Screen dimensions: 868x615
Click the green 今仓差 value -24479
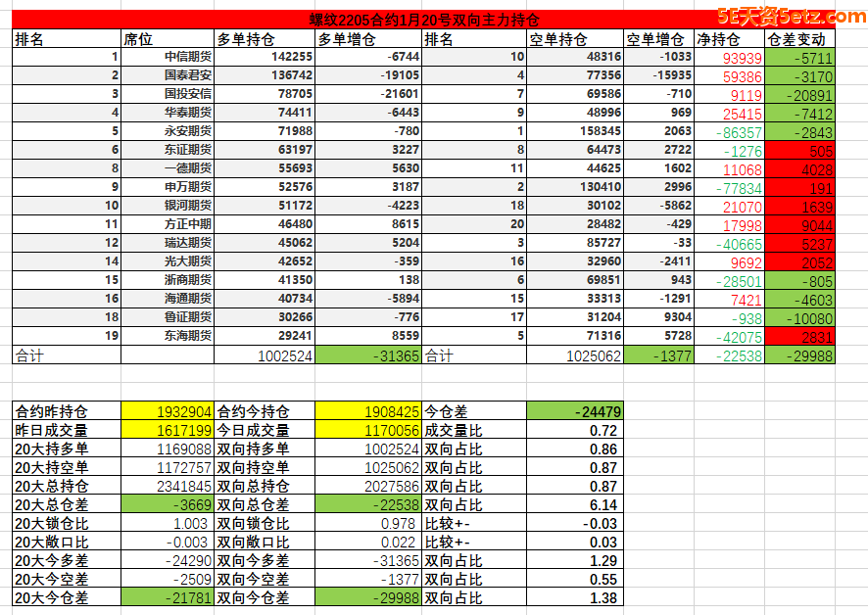[574, 412]
